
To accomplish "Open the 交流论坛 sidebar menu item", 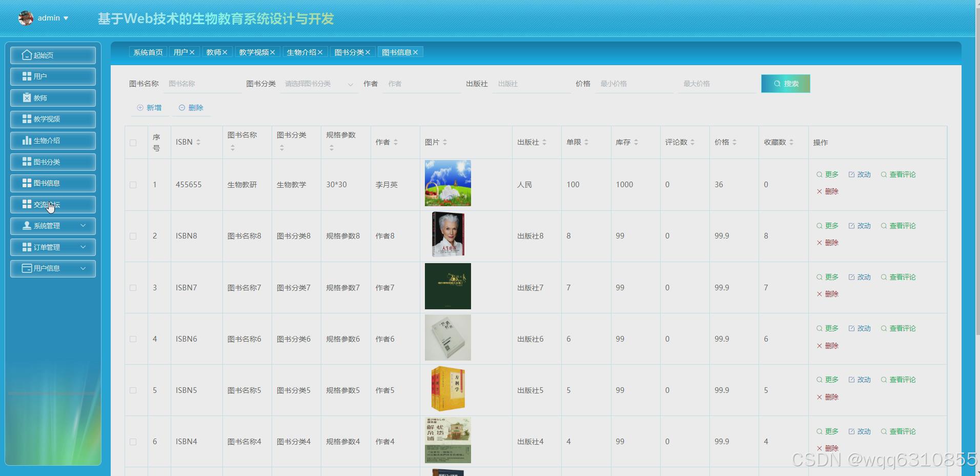I will tap(53, 205).
